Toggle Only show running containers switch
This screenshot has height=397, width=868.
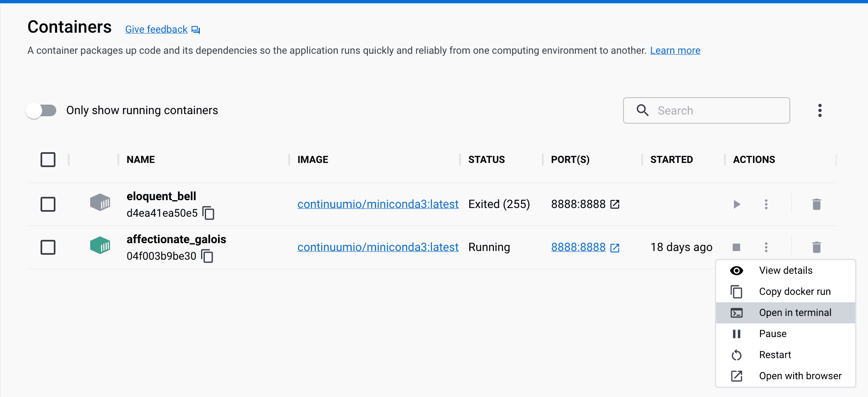pos(41,110)
